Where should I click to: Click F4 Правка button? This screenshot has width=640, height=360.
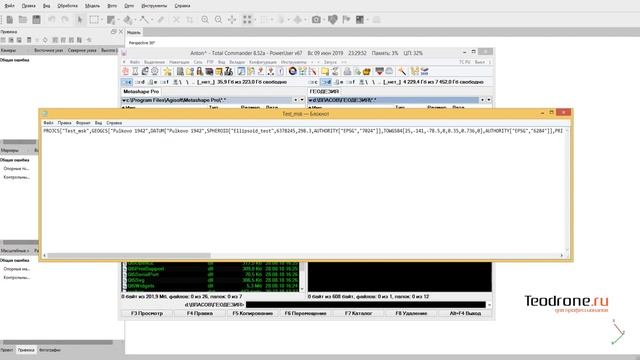pyautogui.click(x=200, y=313)
